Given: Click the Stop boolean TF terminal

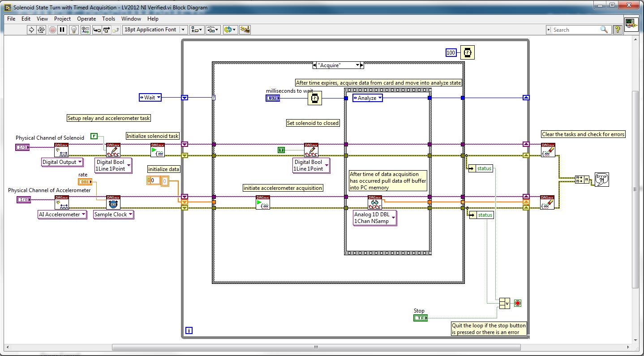Looking at the screenshot, I should (x=421, y=318).
